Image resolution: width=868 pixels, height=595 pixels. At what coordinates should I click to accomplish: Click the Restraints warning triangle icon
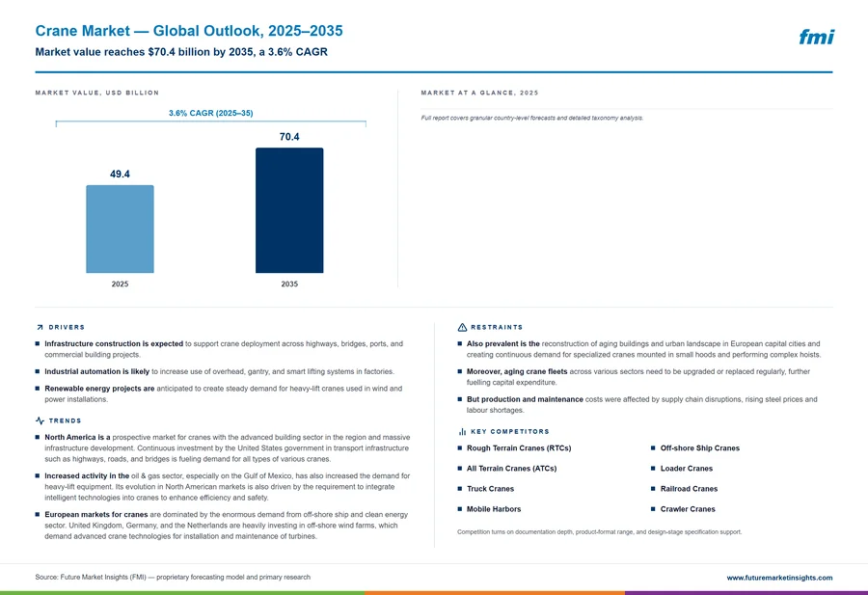462,327
